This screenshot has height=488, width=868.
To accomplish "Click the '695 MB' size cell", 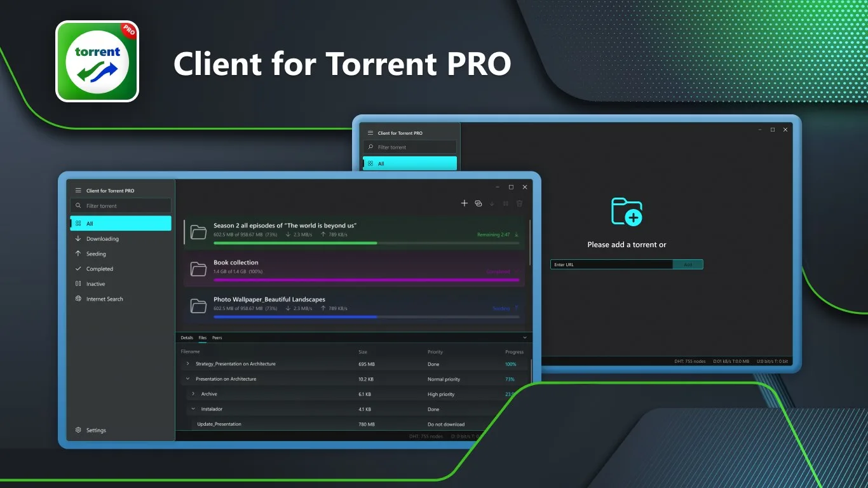I will 367,364.
